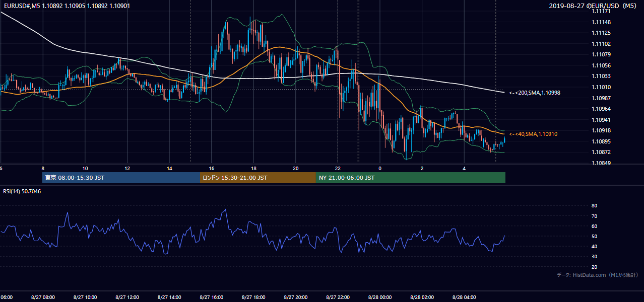Click price axis label 1.11033

(x=601, y=76)
